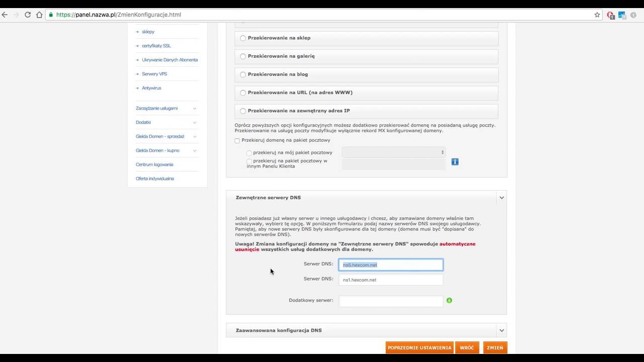
Task: Click the second Serwer DNS field
Action: (390, 280)
